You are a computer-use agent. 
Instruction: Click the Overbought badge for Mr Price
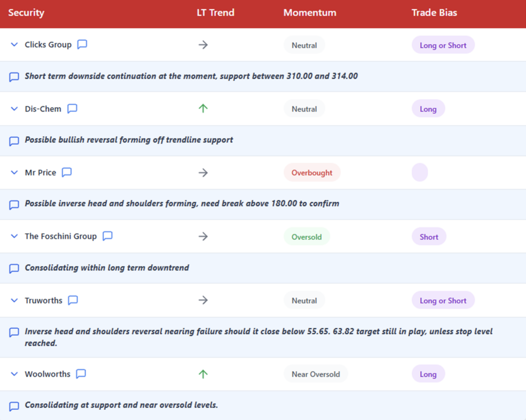tap(312, 173)
